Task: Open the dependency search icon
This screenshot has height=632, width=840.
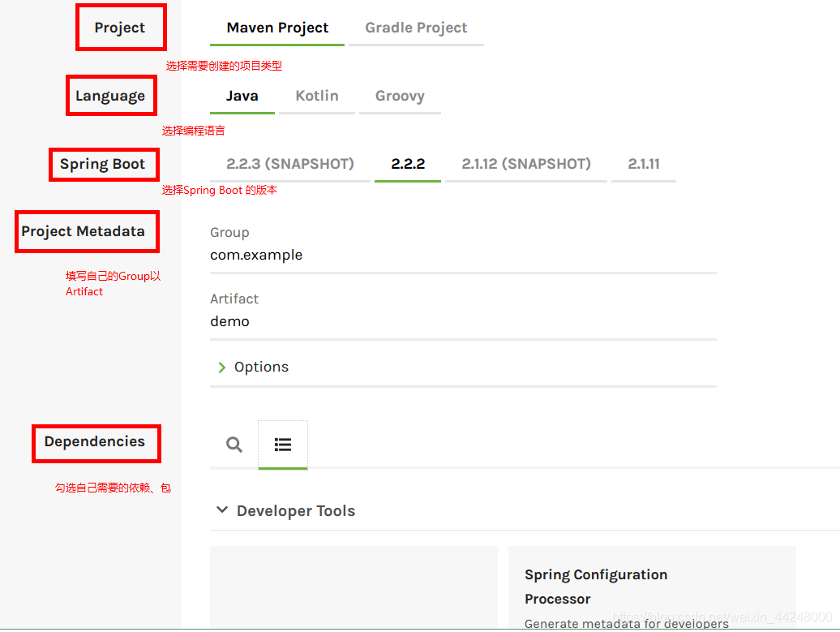Action: 234,445
